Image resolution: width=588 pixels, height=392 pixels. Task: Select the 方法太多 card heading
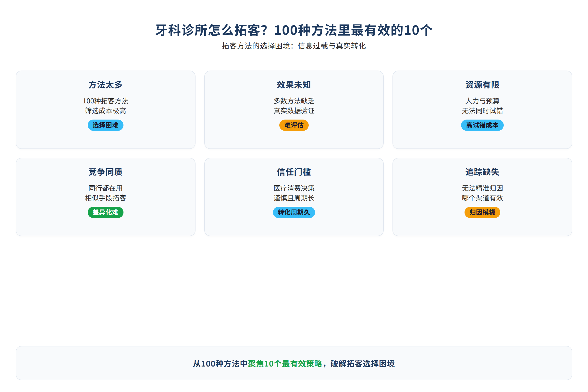pos(106,85)
